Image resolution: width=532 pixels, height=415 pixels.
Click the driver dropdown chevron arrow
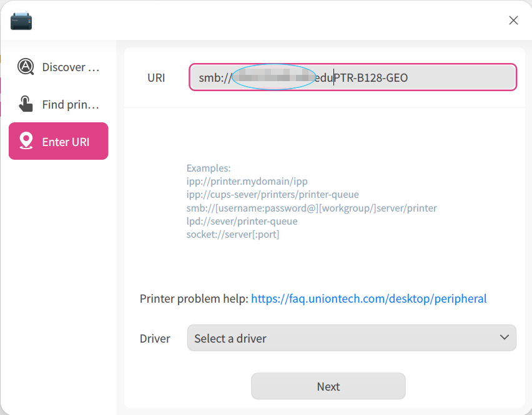pyautogui.click(x=504, y=338)
